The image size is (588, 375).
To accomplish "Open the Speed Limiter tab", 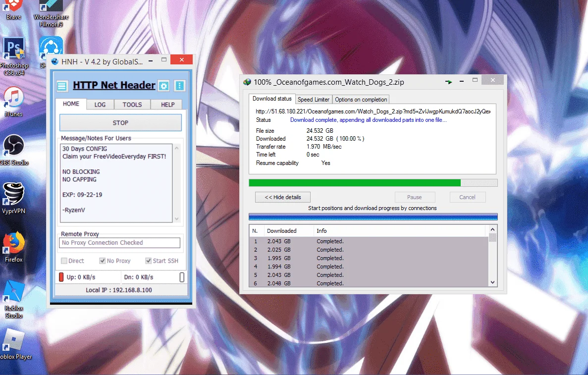I will (x=314, y=100).
